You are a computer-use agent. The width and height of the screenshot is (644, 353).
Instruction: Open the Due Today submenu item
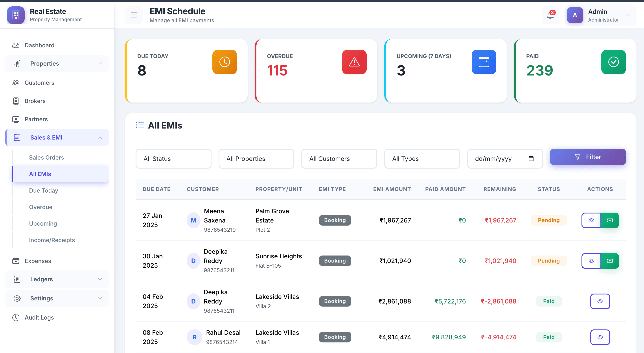44,191
